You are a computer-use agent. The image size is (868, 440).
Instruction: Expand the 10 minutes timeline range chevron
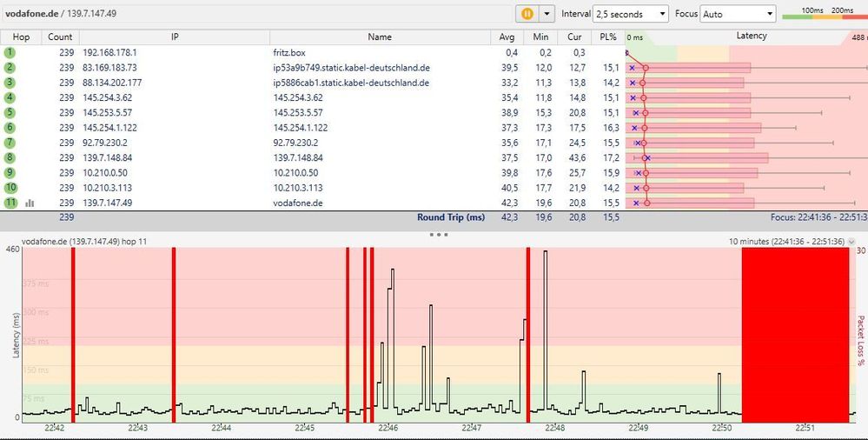[x=851, y=242]
